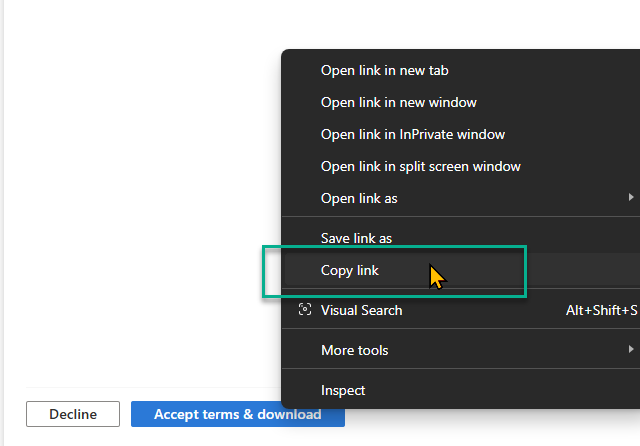Expand the More tools submenu arrow
640x446 pixels.
[631, 350]
